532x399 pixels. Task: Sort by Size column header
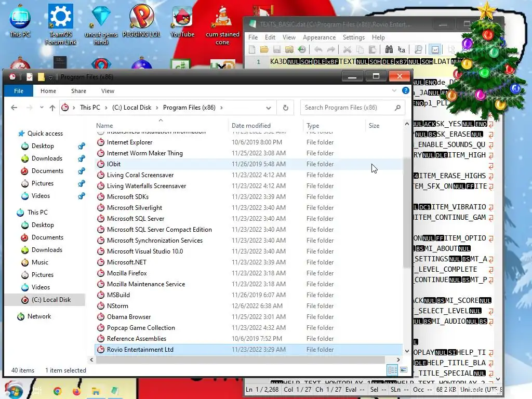[383, 126]
